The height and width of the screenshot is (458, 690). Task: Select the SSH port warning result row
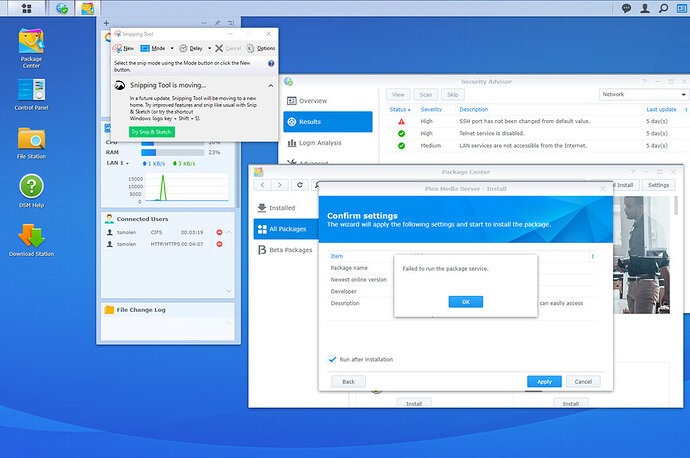coord(534,121)
